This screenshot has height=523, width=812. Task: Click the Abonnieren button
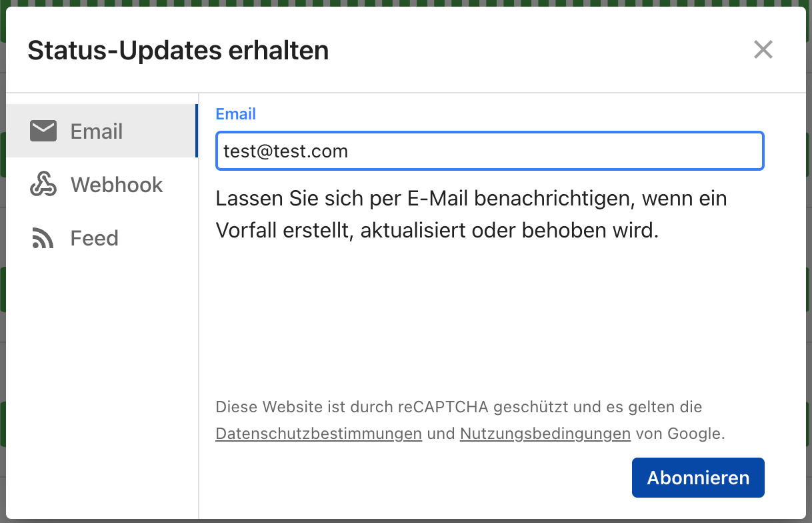698,478
